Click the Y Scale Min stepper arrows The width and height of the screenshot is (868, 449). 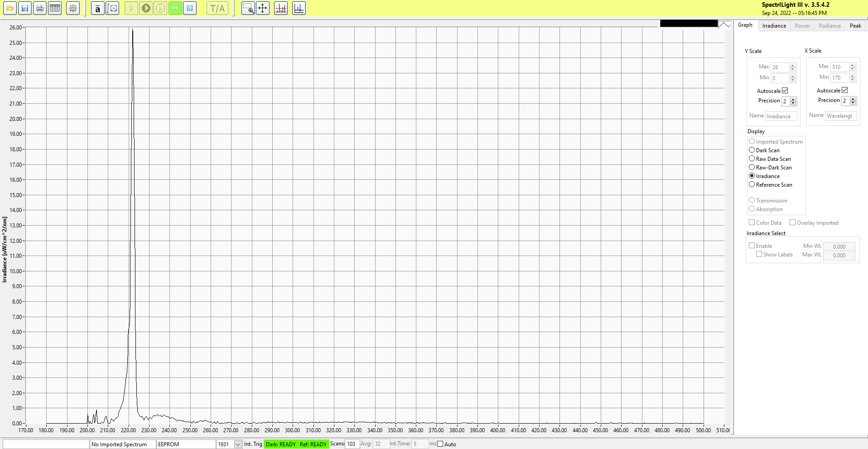tap(793, 78)
